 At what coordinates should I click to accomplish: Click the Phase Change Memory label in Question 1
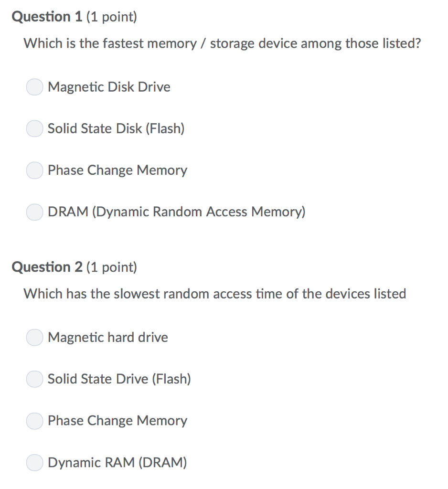coord(117,170)
